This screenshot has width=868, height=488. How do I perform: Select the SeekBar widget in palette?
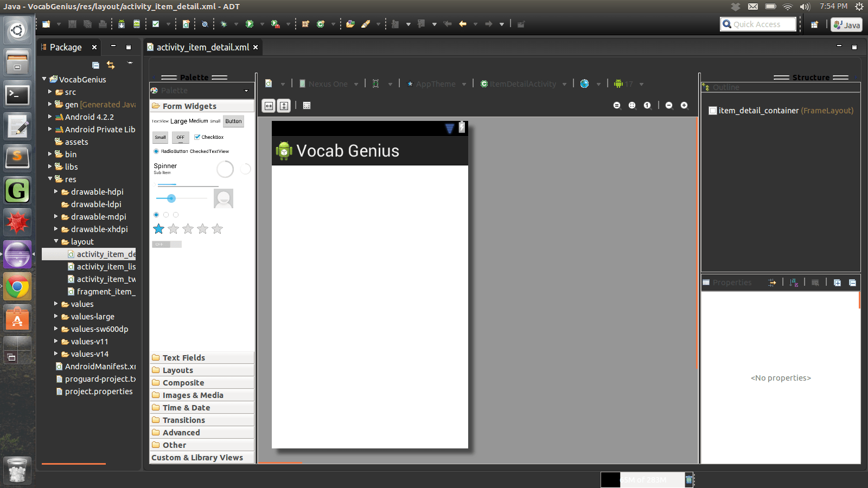pos(181,198)
